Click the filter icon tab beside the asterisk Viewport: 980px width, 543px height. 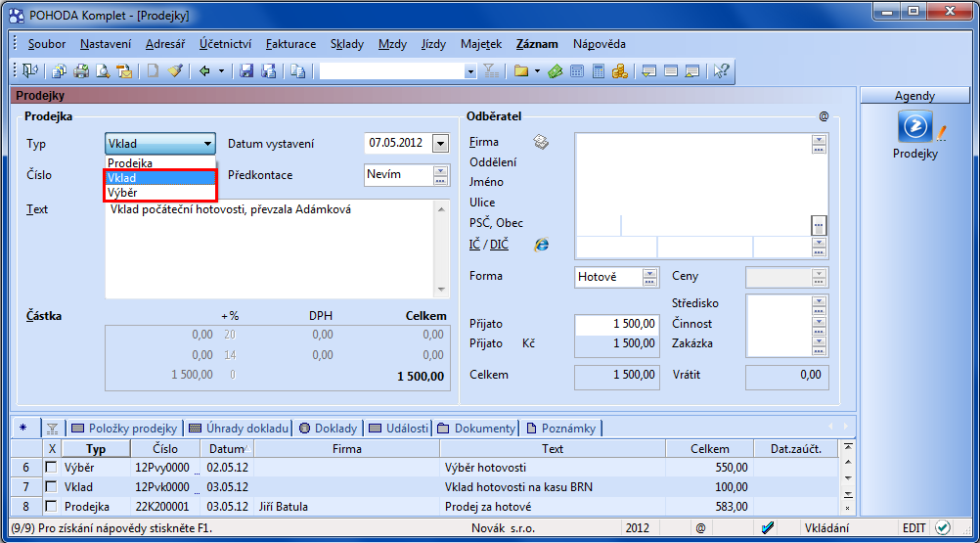[53, 428]
